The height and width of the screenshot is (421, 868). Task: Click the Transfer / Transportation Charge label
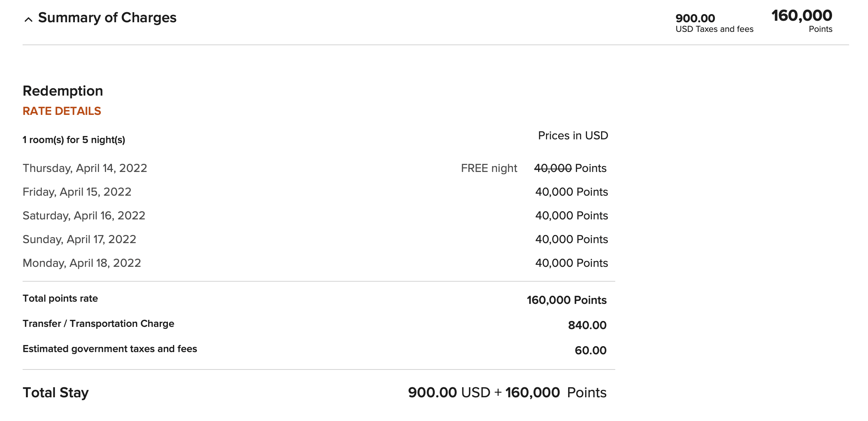[x=99, y=324]
